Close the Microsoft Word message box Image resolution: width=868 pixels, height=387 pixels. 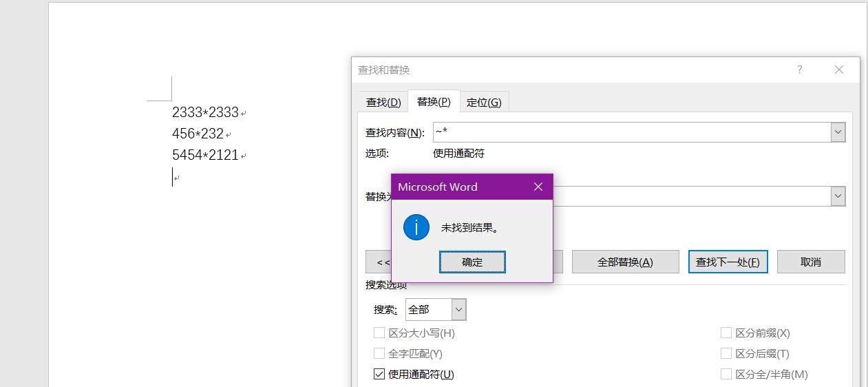(x=538, y=187)
